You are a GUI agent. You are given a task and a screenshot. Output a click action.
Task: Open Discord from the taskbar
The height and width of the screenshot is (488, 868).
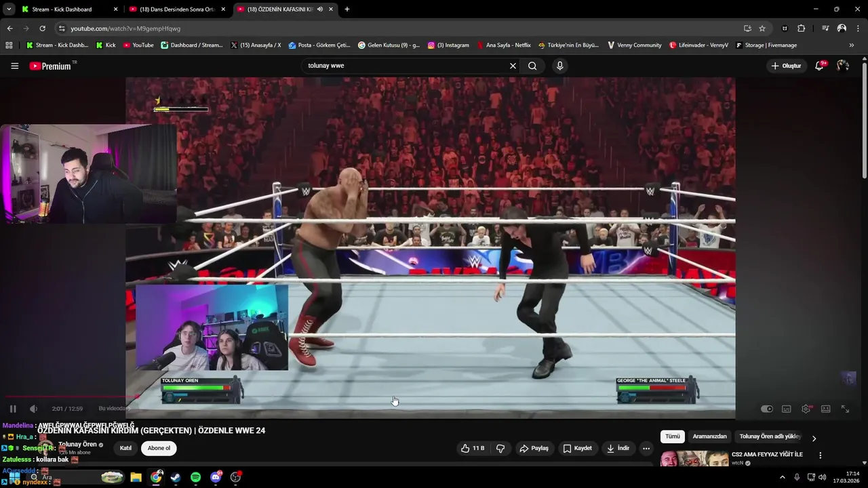[216, 477]
